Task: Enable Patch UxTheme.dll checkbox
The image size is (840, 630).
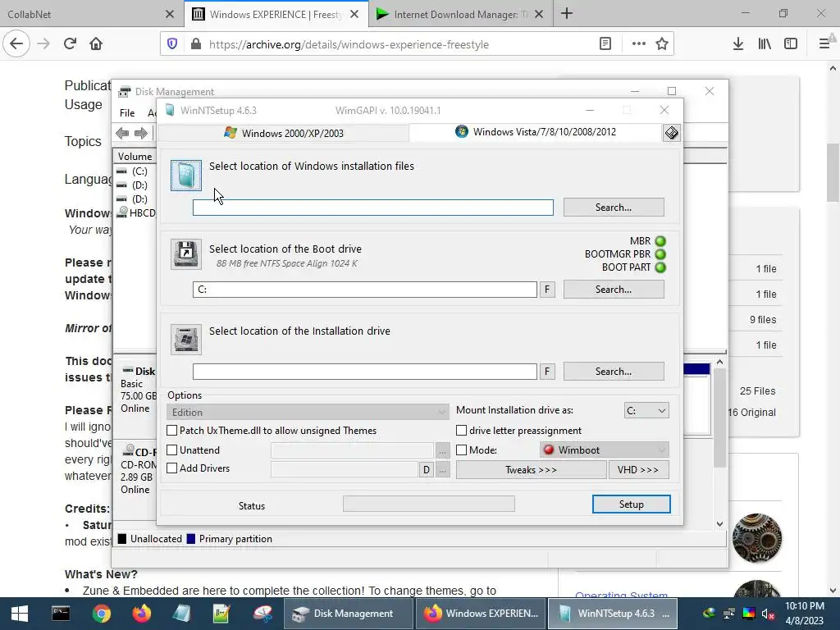Action: tap(172, 431)
